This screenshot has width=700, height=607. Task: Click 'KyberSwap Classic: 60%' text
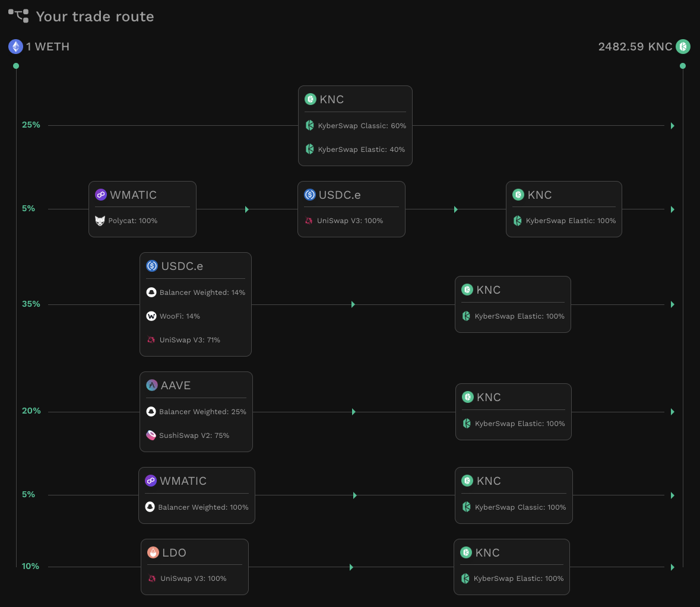tap(362, 126)
